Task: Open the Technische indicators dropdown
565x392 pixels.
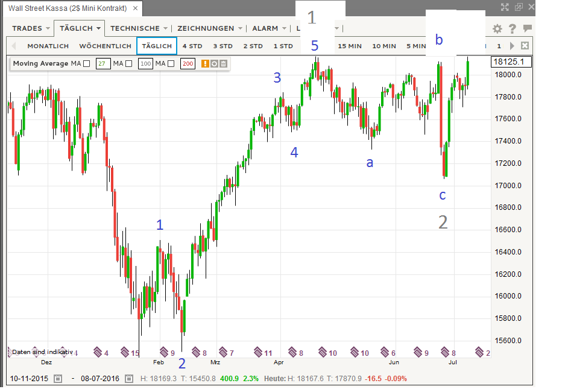Action: [139, 28]
